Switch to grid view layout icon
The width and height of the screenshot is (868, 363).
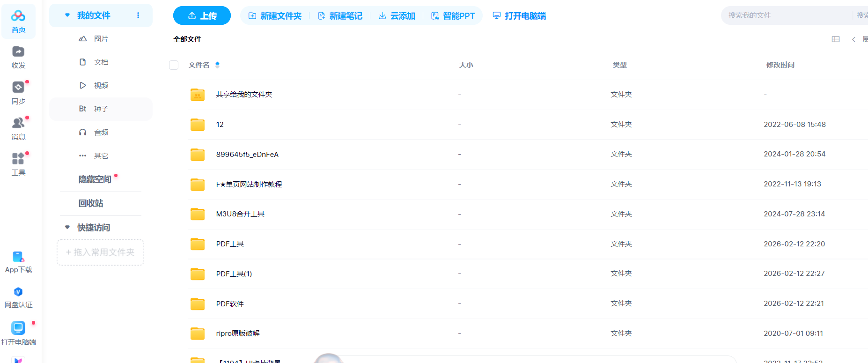click(835, 39)
